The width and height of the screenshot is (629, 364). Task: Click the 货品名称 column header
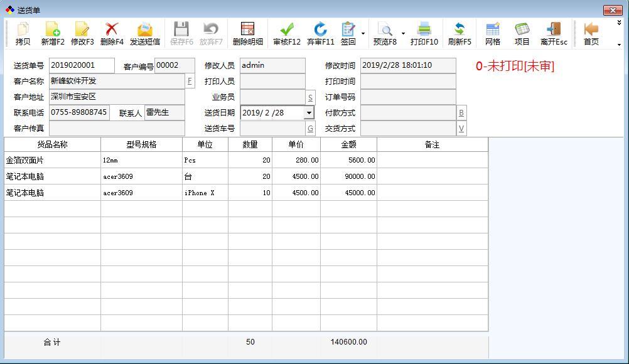tap(53, 145)
